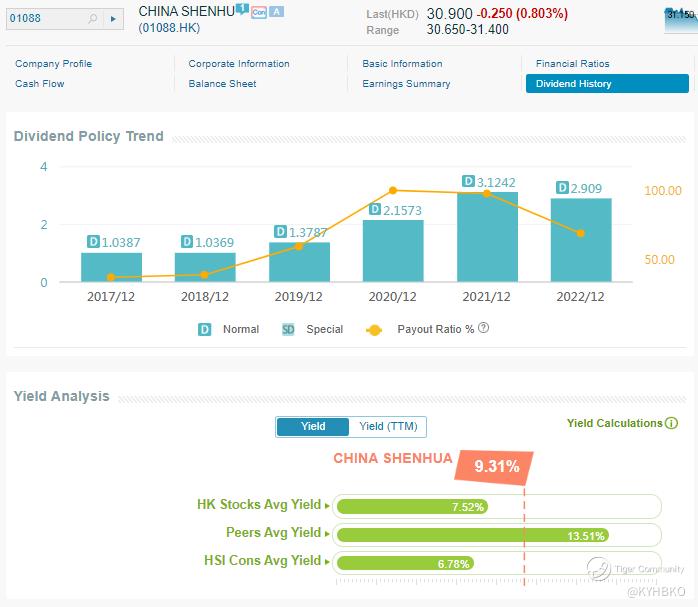Click the '(01088.HK)' ticker text
The height and width of the screenshot is (607, 698).
click(x=169, y=28)
